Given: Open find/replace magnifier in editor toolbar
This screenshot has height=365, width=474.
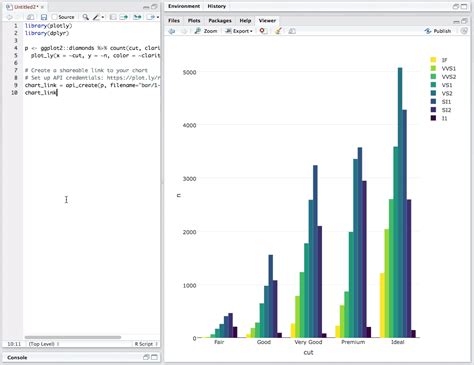Looking at the screenshot, I should coord(86,17).
